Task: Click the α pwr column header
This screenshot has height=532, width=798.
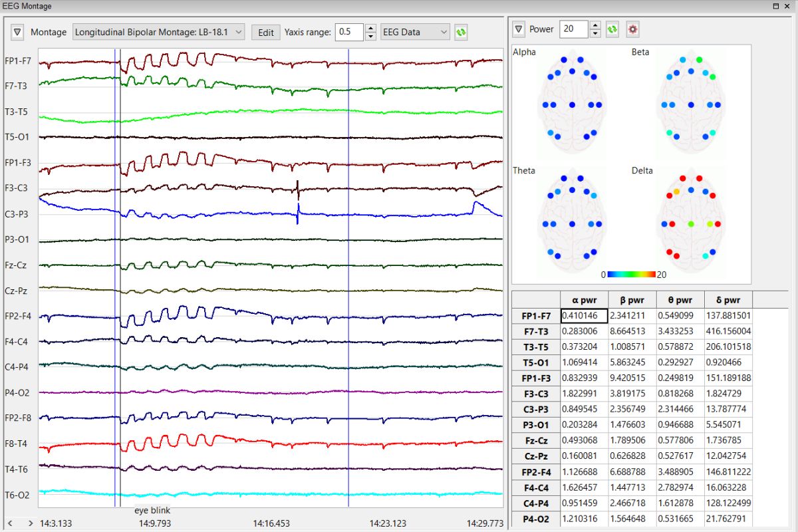Action: pyautogui.click(x=584, y=300)
